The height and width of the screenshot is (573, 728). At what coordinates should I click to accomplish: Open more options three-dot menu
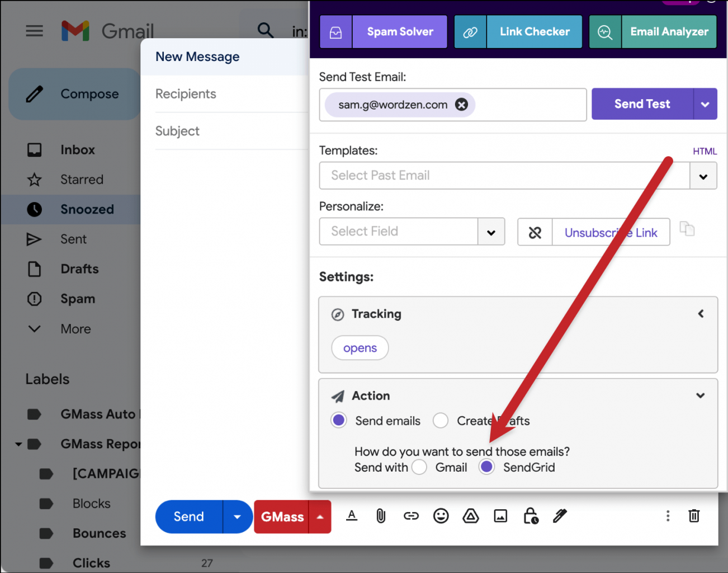[668, 516]
